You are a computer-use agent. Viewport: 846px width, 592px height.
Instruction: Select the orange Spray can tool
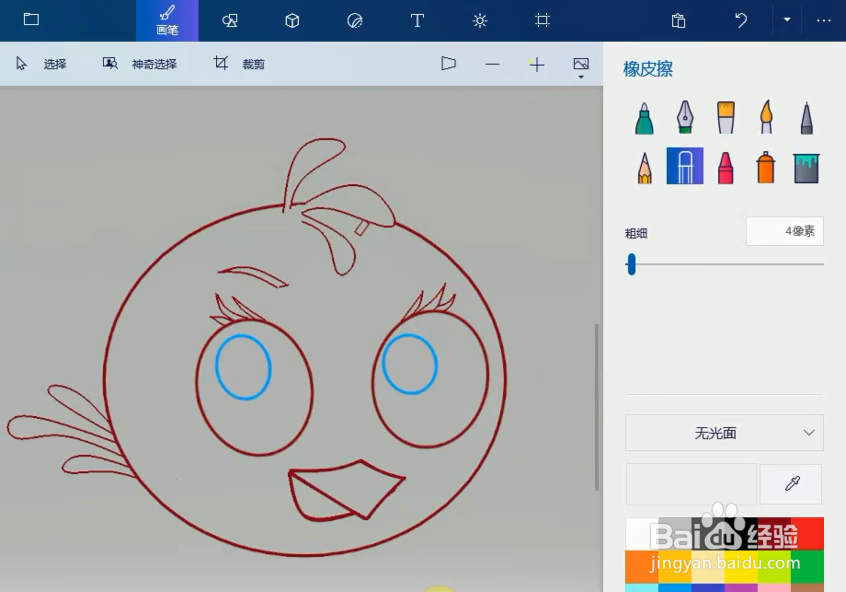[x=766, y=167]
